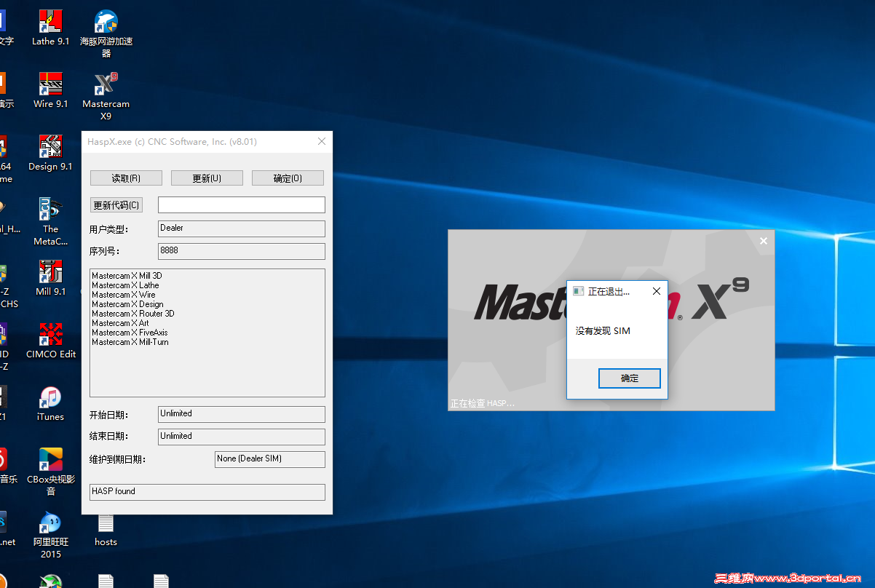This screenshot has height=588, width=875.
Task: Open the Design 9.1 desktop shortcut
Action: tap(50, 153)
